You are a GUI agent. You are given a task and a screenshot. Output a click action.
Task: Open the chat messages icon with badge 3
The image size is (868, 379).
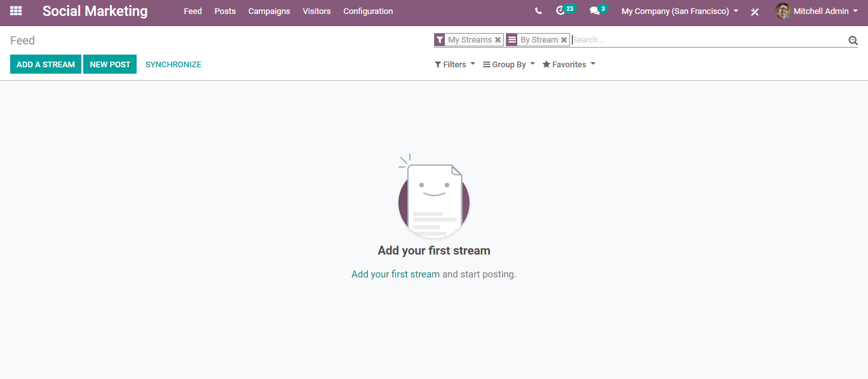pos(598,10)
